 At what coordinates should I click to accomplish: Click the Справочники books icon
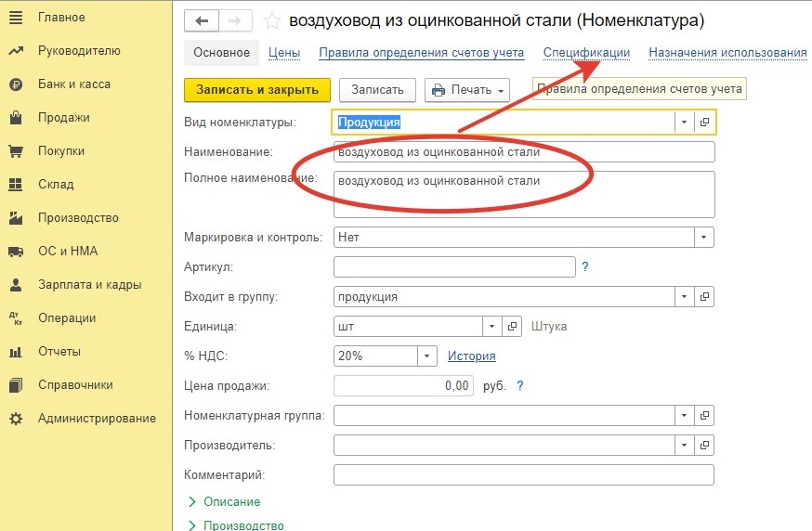coord(16,385)
